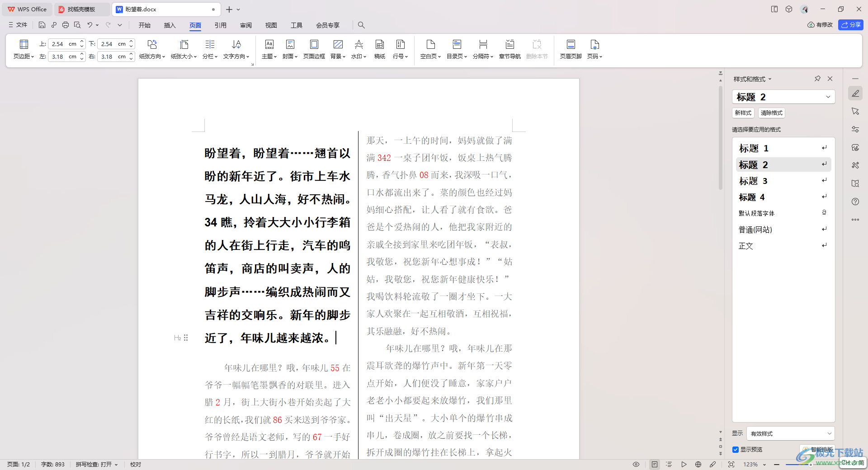
Task: Click 校对 proofreading in status bar
Action: [136, 464]
